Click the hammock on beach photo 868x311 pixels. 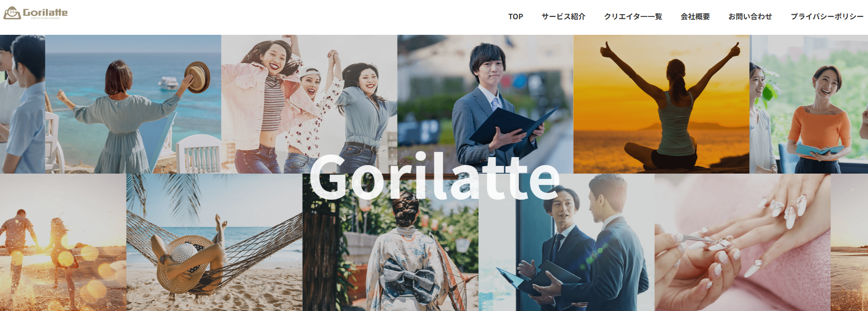(214, 242)
